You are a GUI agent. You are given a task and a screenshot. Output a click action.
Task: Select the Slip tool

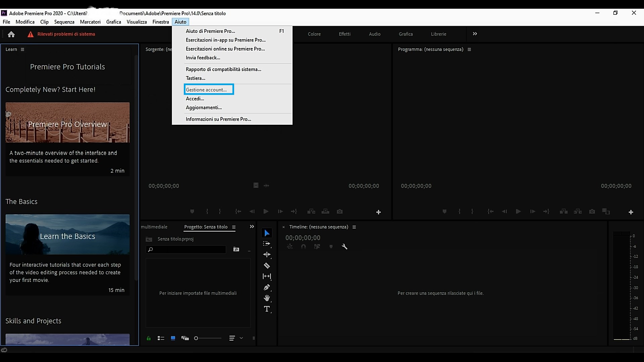267,276
